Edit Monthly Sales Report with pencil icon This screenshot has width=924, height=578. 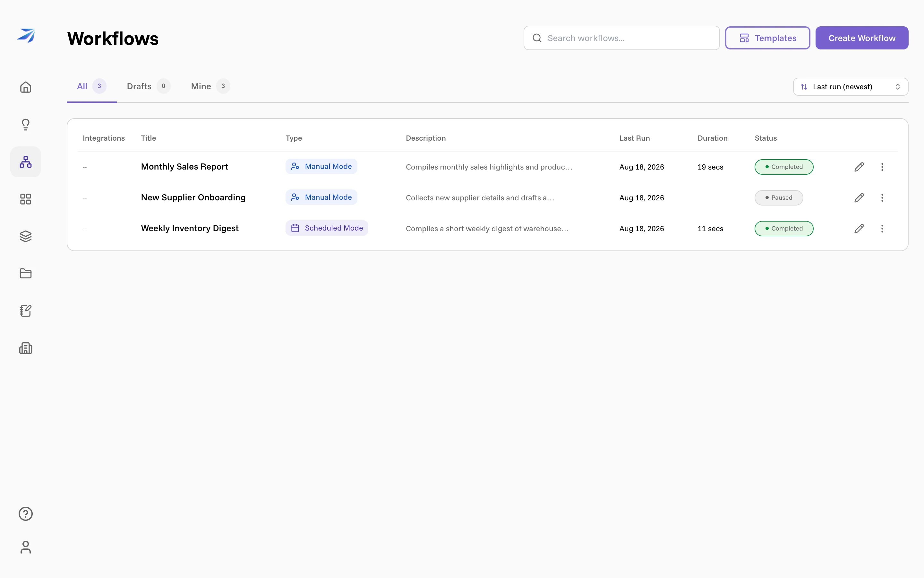(x=859, y=167)
